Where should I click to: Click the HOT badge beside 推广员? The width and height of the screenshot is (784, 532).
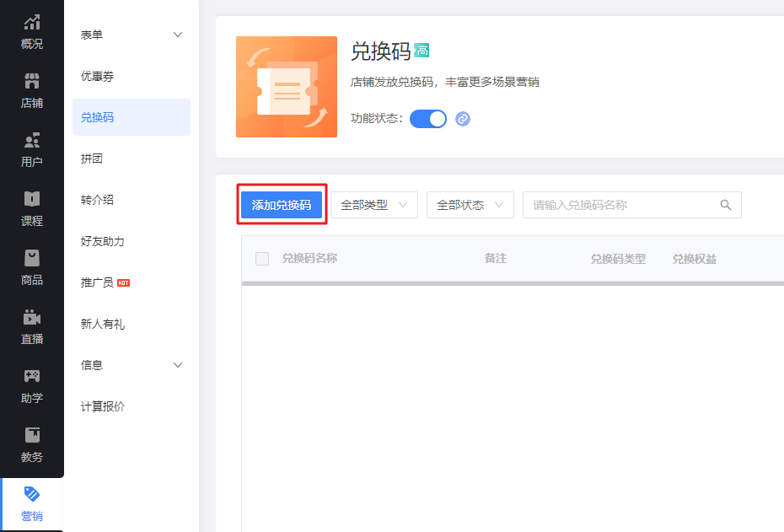click(123, 283)
